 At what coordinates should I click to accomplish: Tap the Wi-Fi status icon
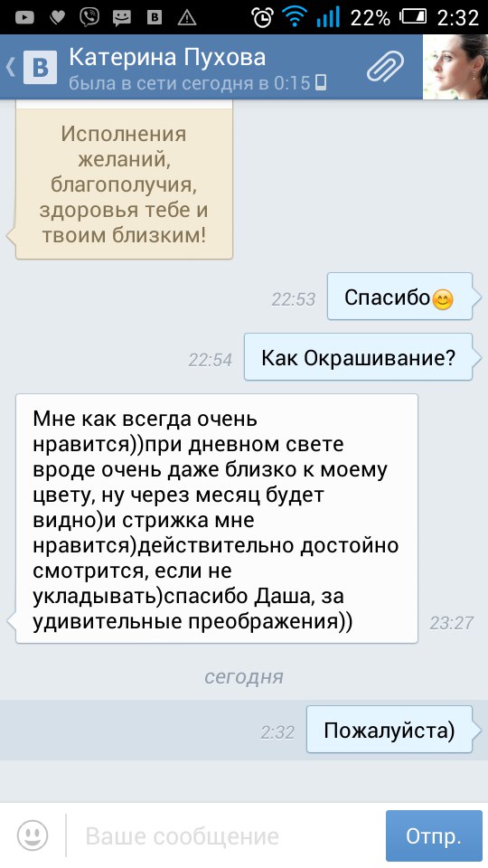click(x=294, y=18)
